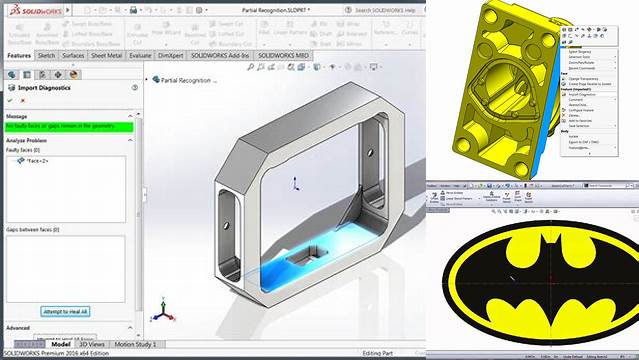
Task: Collapse the Advanced section chevron
Action: pos(130,328)
